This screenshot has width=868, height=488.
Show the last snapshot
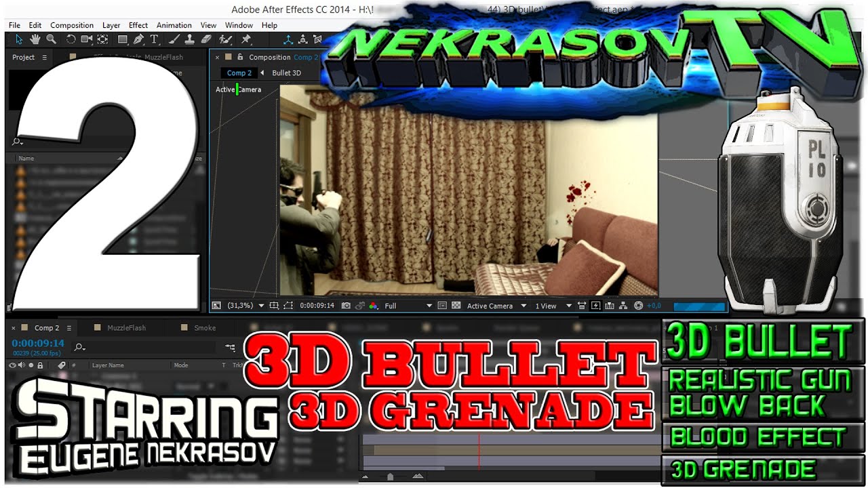point(360,306)
